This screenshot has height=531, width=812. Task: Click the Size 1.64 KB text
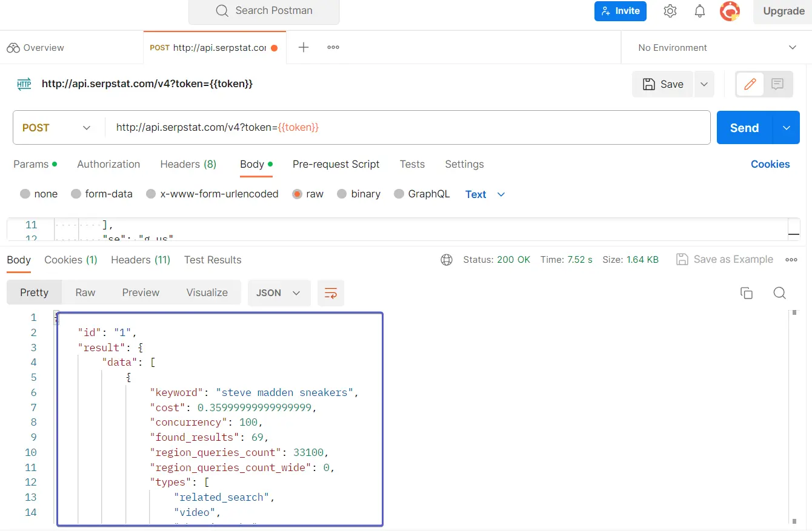coord(630,260)
